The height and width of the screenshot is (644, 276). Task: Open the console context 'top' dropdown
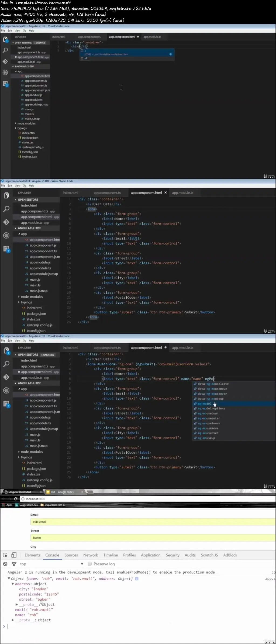coord(51,564)
